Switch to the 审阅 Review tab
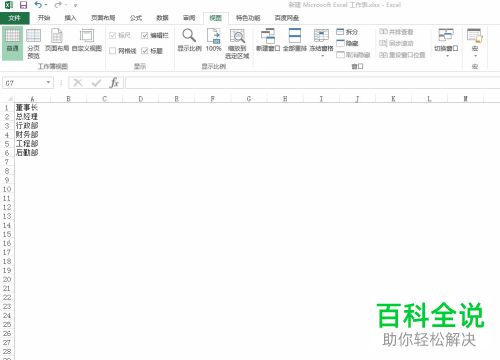The height and width of the screenshot is (360, 500). [189, 18]
